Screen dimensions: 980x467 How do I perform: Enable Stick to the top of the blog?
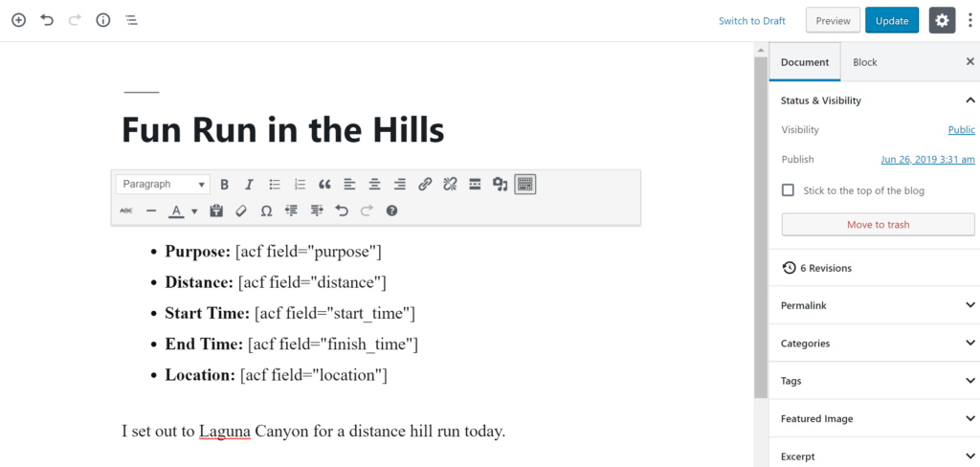(788, 190)
